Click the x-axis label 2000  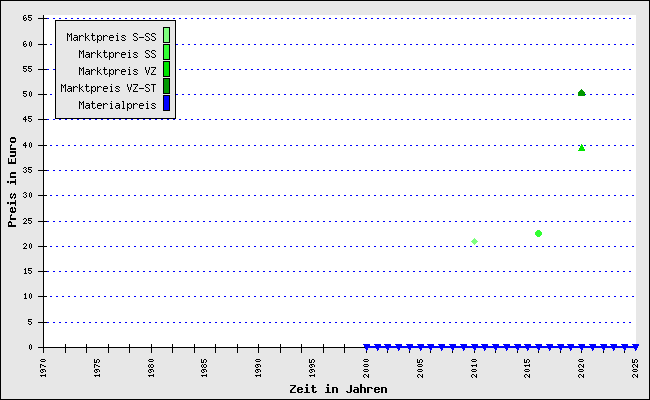pyautogui.click(x=366, y=368)
